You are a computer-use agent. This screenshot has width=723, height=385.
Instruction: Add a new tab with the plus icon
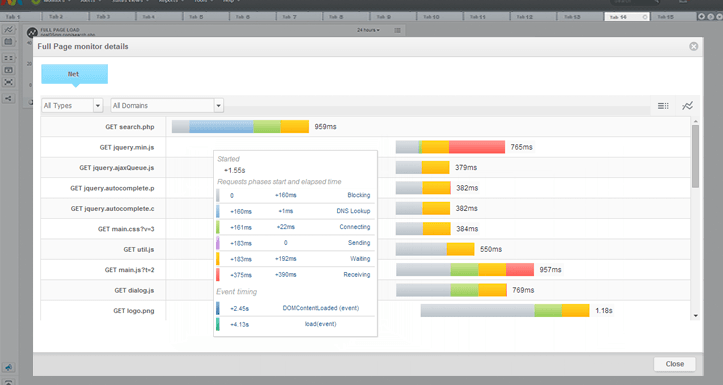click(701, 17)
